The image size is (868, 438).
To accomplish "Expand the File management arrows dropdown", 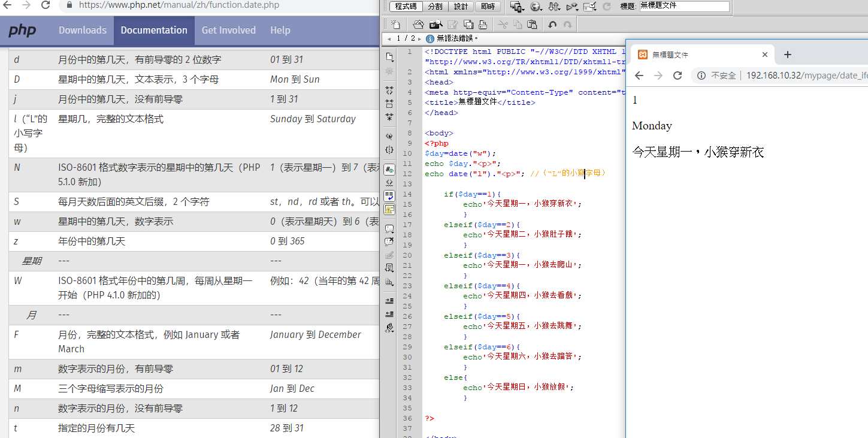I will pyautogui.click(x=554, y=7).
